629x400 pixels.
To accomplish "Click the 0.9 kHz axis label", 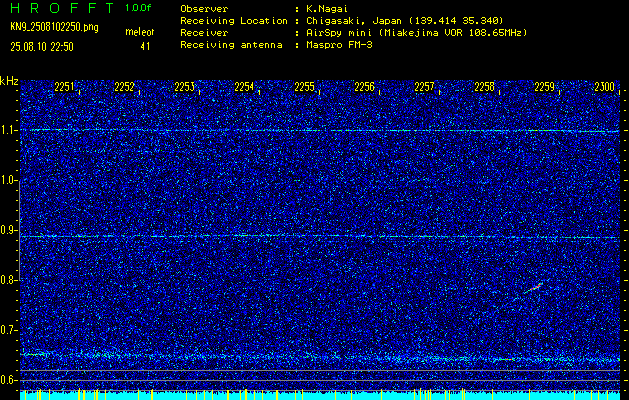I will tap(8, 230).
